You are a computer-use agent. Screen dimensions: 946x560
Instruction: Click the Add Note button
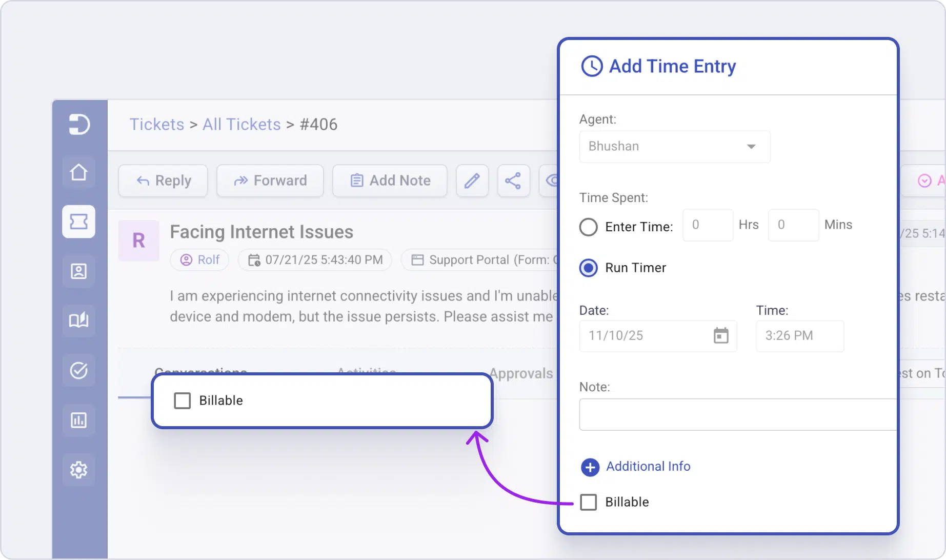[x=390, y=181]
